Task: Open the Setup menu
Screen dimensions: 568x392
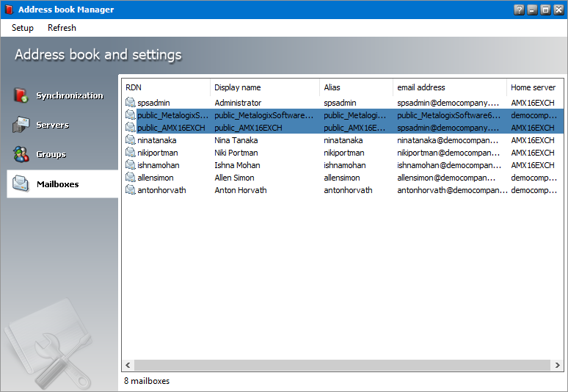Action: (x=23, y=28)
